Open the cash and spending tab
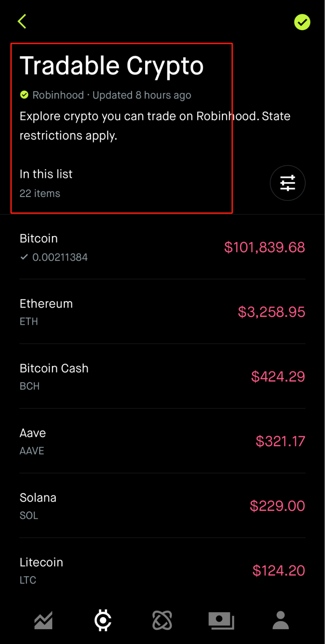 (x=221, y=620)
